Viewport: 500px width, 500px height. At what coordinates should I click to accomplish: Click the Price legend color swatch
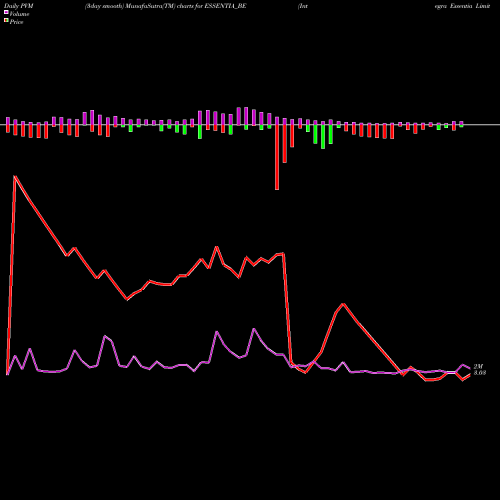click(x=6, y=21)
